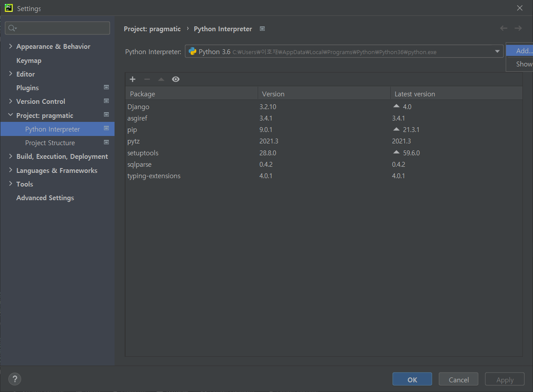Click the forward navigation arrow
Image resolution: width=533 pixels, height=392 pixels.
tap(518, 28)
